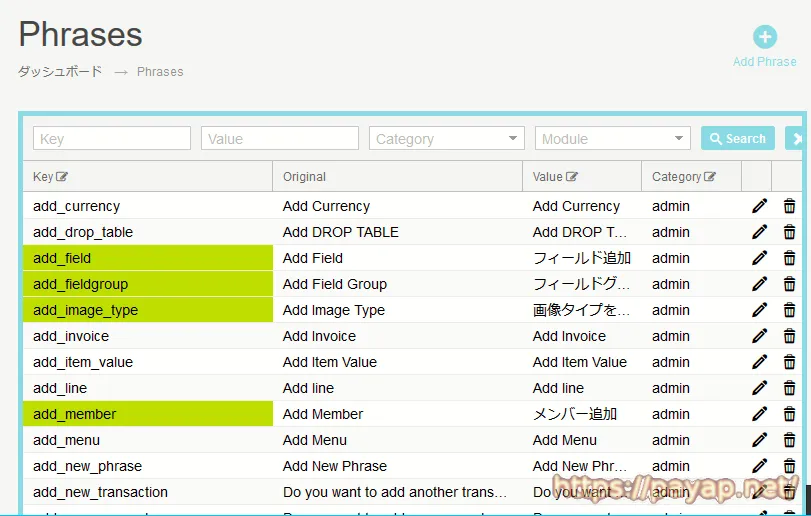
Task: Click the Value filter text box
Action: click(x=280, y=139)
